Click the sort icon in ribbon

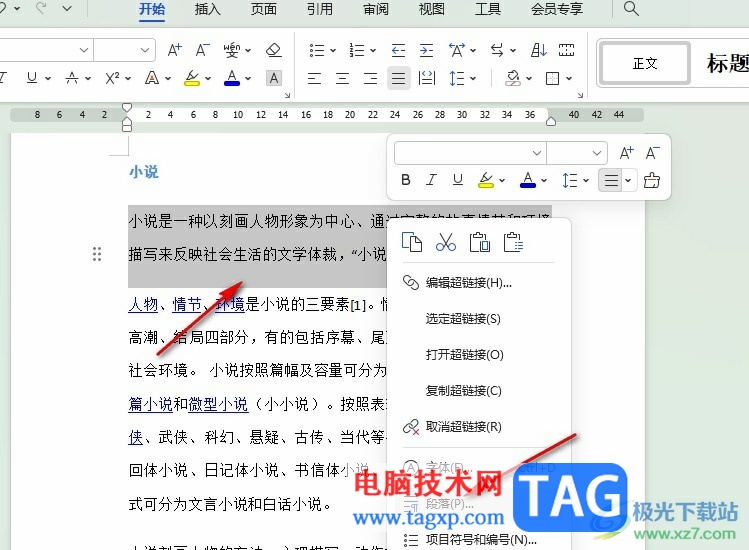tap(538, 50)
